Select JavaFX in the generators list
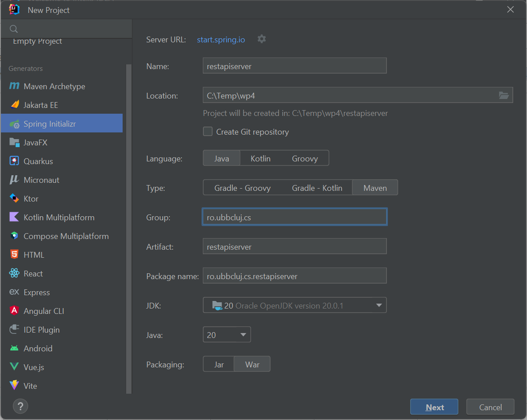This screenshot has height=420, width=527. (x=62, y=143)
